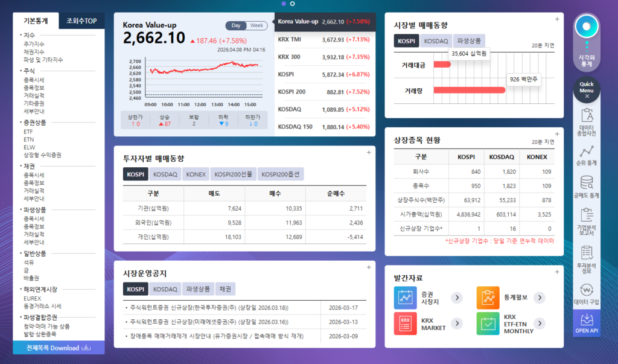Open the 순위 통계 quick menu icon
This screenshot has width=618, height=364.
coord(587,156)
